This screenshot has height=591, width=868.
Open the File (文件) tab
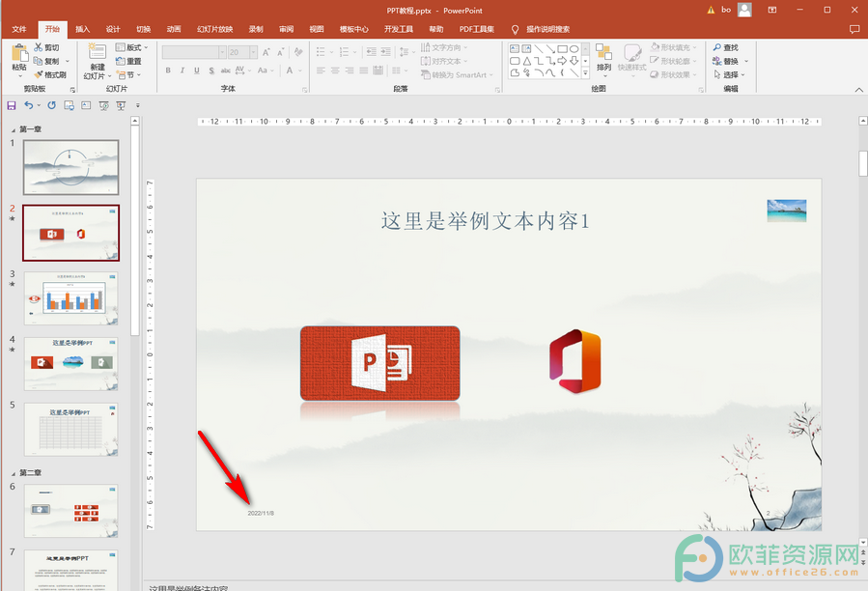(19, 29)
